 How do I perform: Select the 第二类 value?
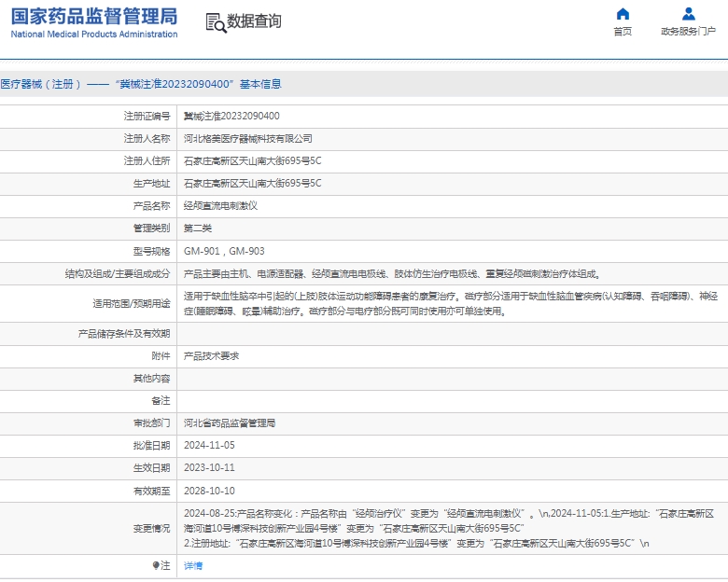(198, 228)
